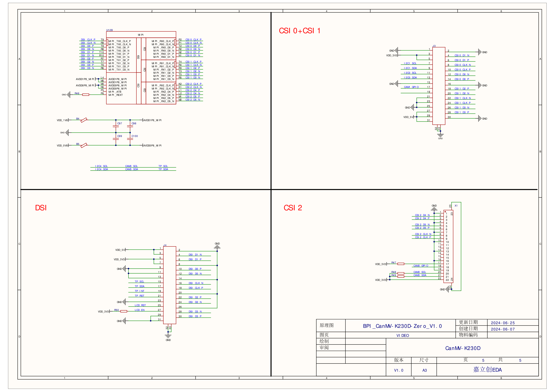Image resolution: width=555 pixels, height=392 pixels.
Task: Select the I2C1_SDA net label at J3
Action: [410, 68]
